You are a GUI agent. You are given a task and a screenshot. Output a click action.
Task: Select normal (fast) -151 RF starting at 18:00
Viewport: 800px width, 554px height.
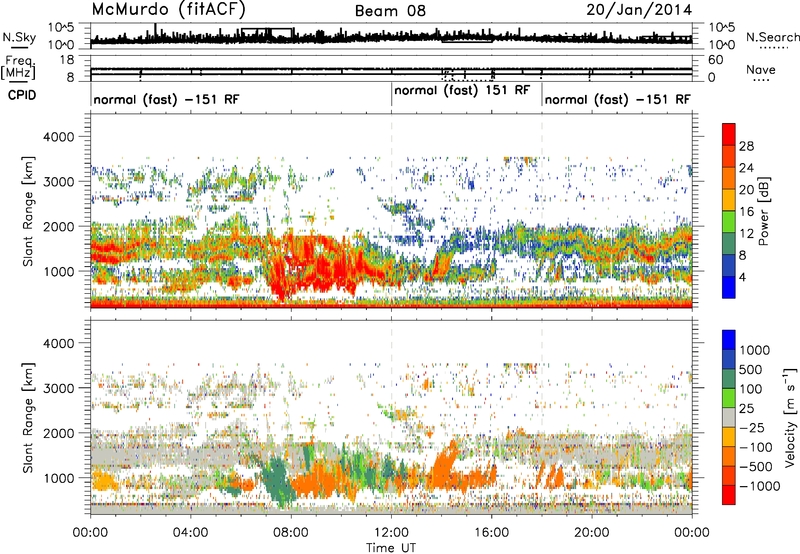pyautogui.click(x=618, y=99)
